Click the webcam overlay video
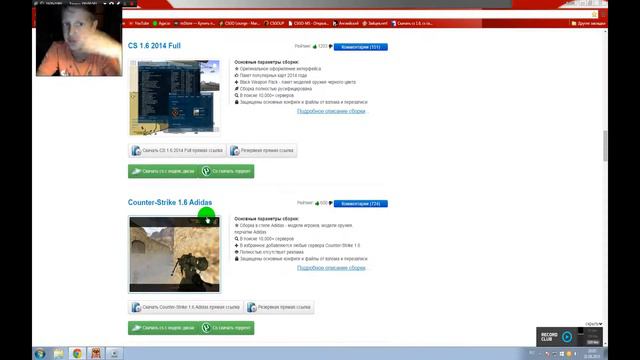This screenshot has width=640, height=360. coord(79,41)
